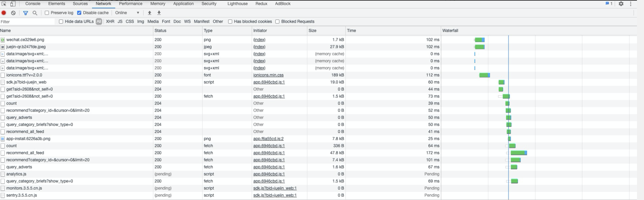Sort by the Time column header
The width and height of the screenshot is (644, 200).
pos(393,30)
